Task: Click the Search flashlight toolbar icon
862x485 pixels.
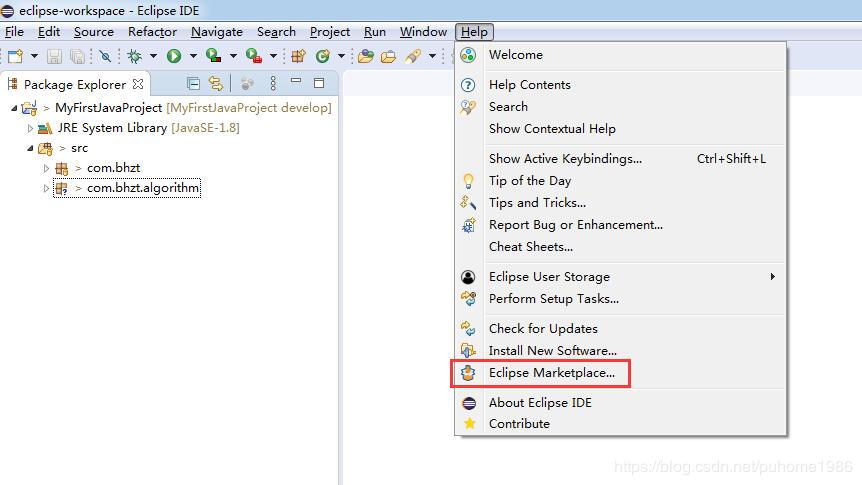Action: pyautogui.click(x=413, y=56)
